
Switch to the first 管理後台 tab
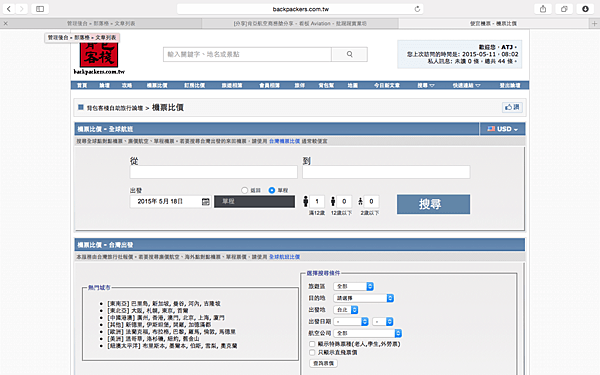[101, 23]
